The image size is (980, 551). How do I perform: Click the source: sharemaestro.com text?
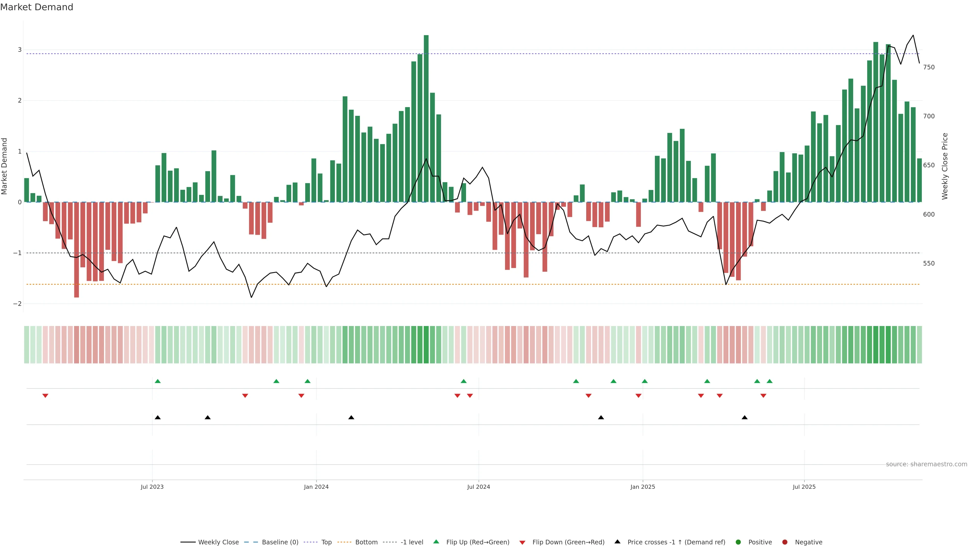point(926,464)
